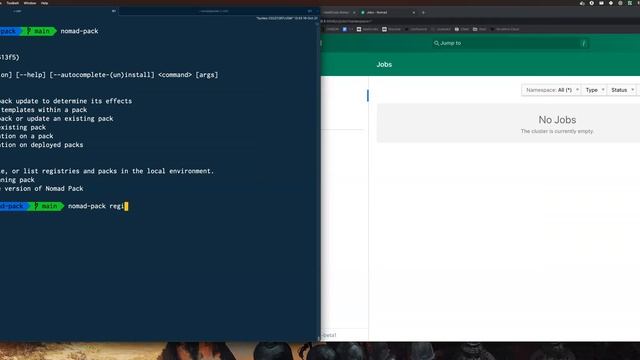This screenshot has height=360, width=640.
Task: Click the Jobs heading in Nomad
Action: 384,64
